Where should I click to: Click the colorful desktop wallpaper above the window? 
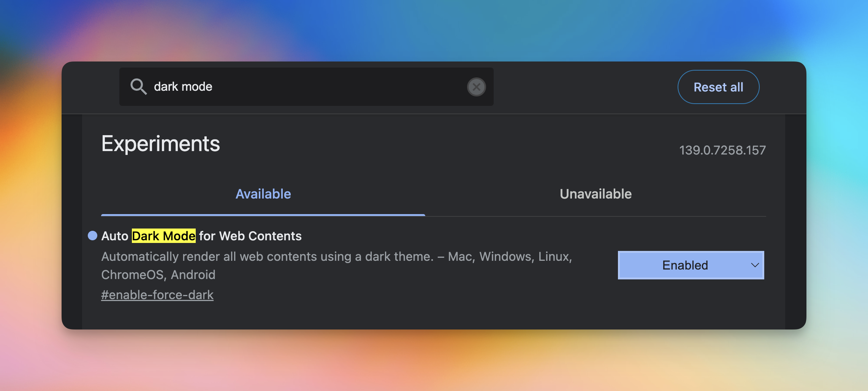click(x=434, y=30)
